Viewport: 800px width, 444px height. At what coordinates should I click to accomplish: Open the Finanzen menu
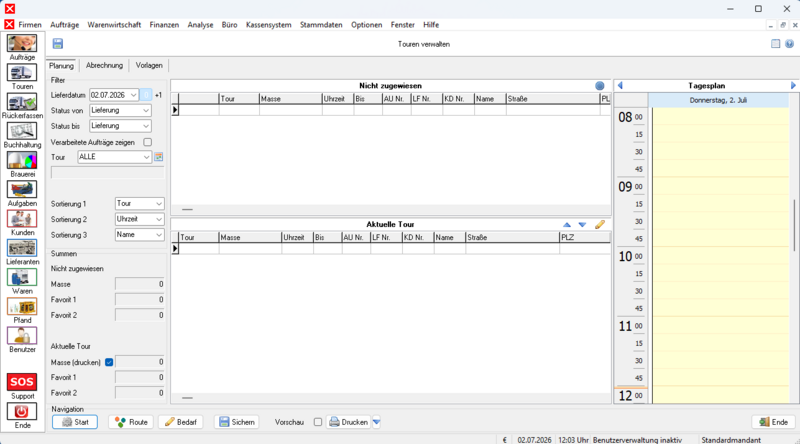[164, 24]
